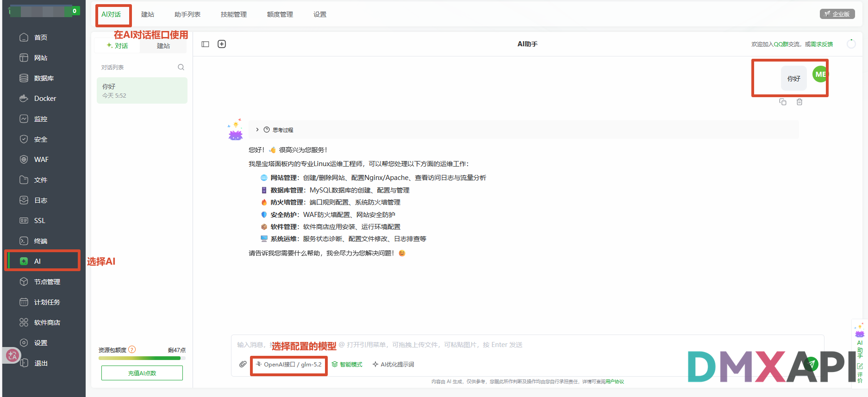Open the 技能管理 top tab
Screen dimensions: 868x397
point(234,14)
